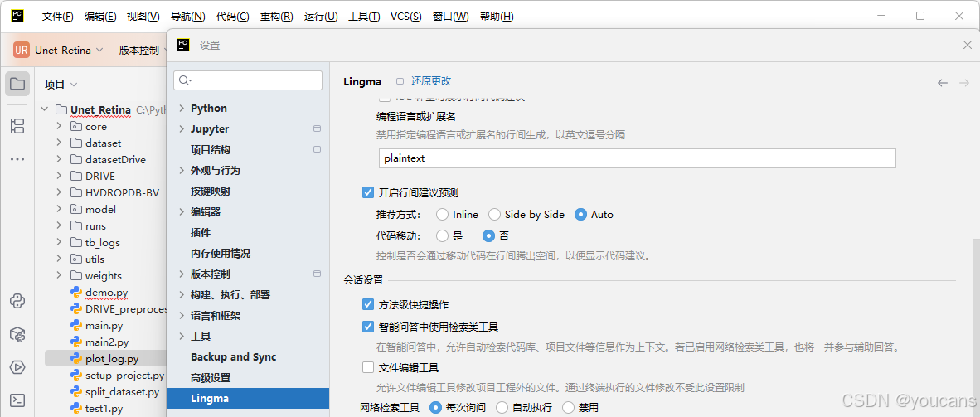Toggle 智能问答中使用检索类工具 checkbox
Screen dimensions: 980x417
(x=368, y=327)
